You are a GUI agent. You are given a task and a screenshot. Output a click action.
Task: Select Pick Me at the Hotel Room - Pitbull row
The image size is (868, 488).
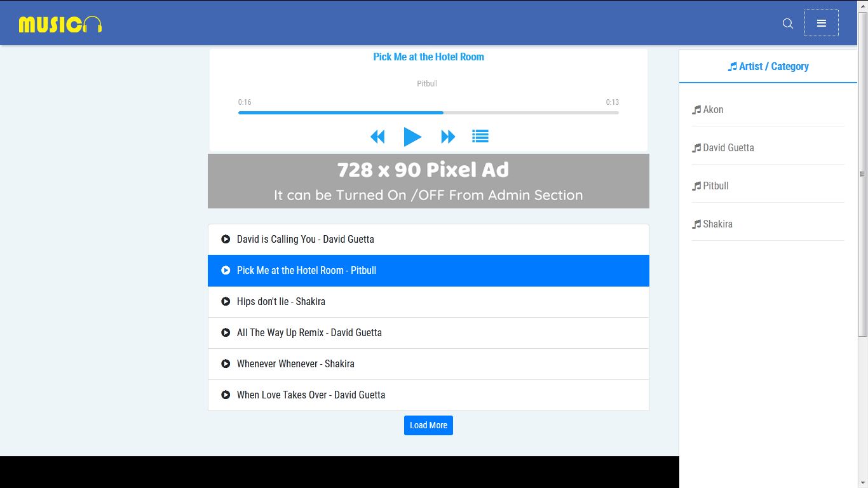pyautogui.click(x=428, y=271)
